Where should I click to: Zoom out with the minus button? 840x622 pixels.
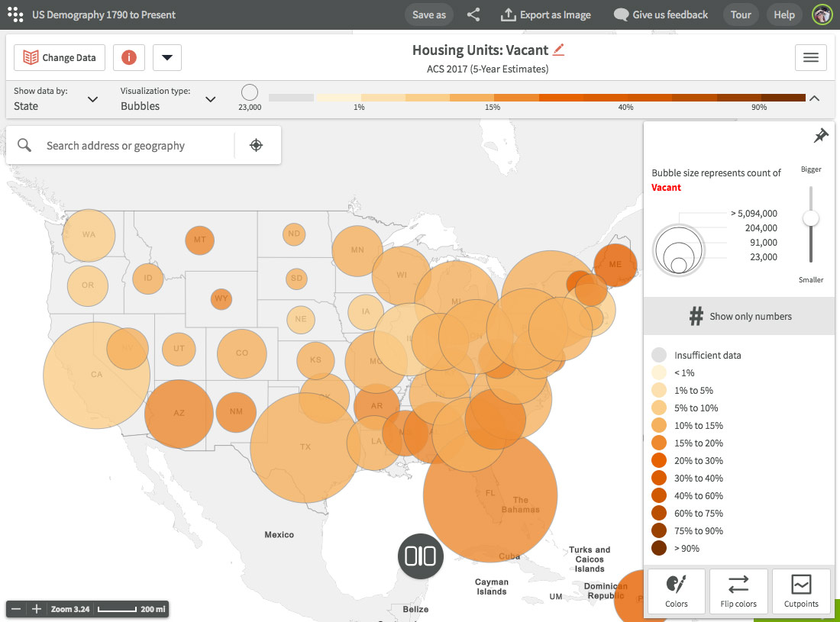click(16, 609)
